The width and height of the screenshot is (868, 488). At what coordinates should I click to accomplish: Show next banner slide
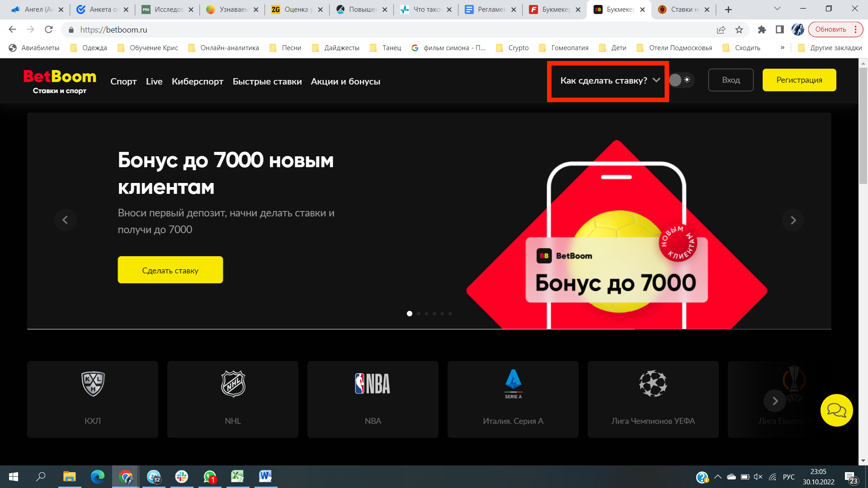(x=793, y=220)
